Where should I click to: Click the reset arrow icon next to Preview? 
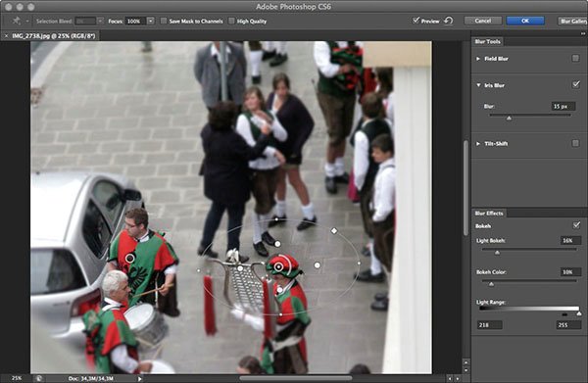[448, 21]
